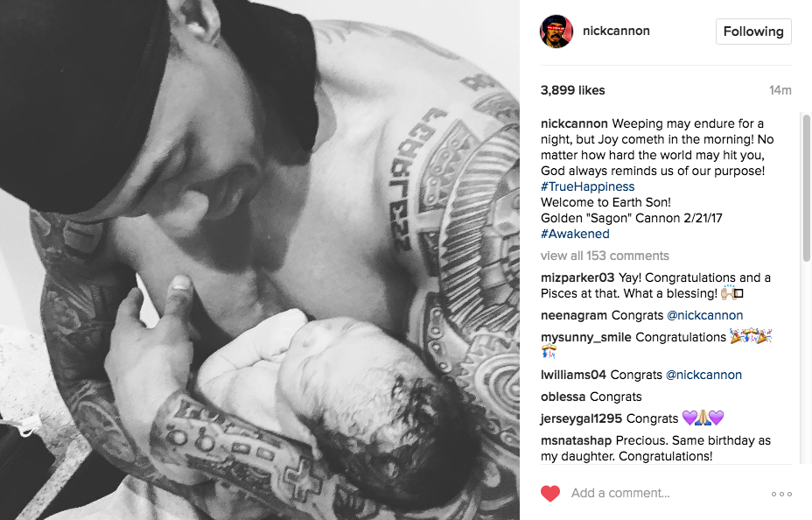Open nickcannon's profile avatar
This screenshot has width=812, height=520.
coord(556,31)
